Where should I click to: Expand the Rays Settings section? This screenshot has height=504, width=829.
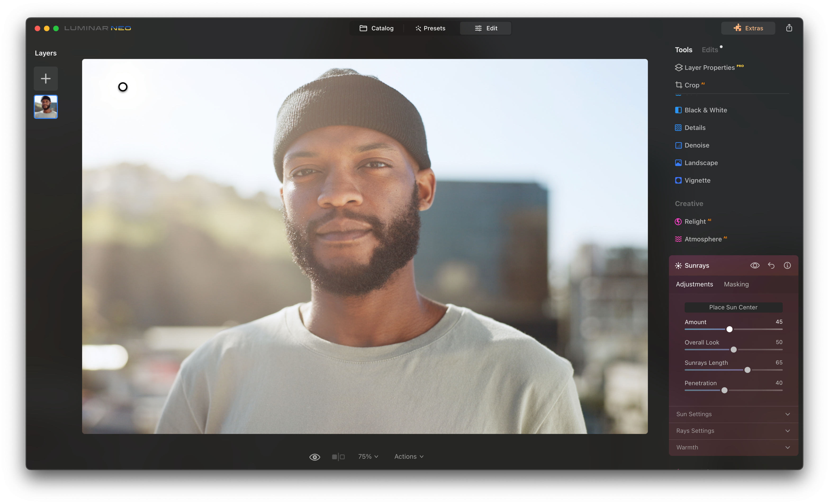[x=733, y=430]
